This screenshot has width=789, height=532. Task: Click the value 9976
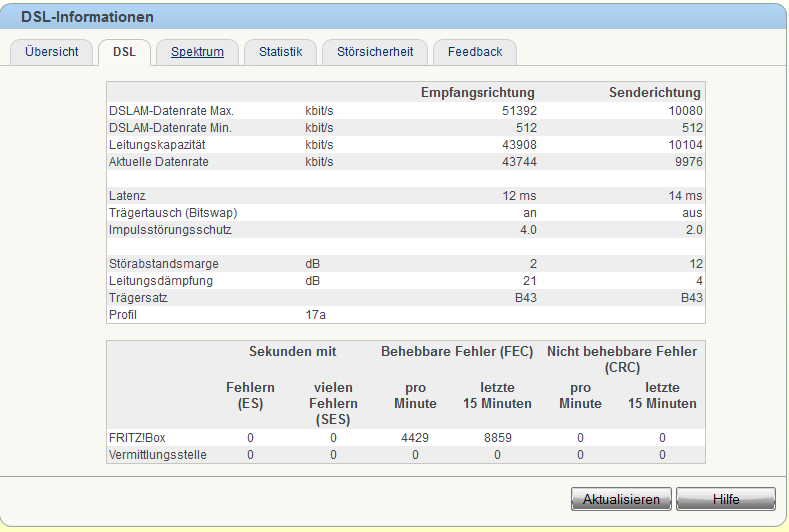tap(689, 162)
